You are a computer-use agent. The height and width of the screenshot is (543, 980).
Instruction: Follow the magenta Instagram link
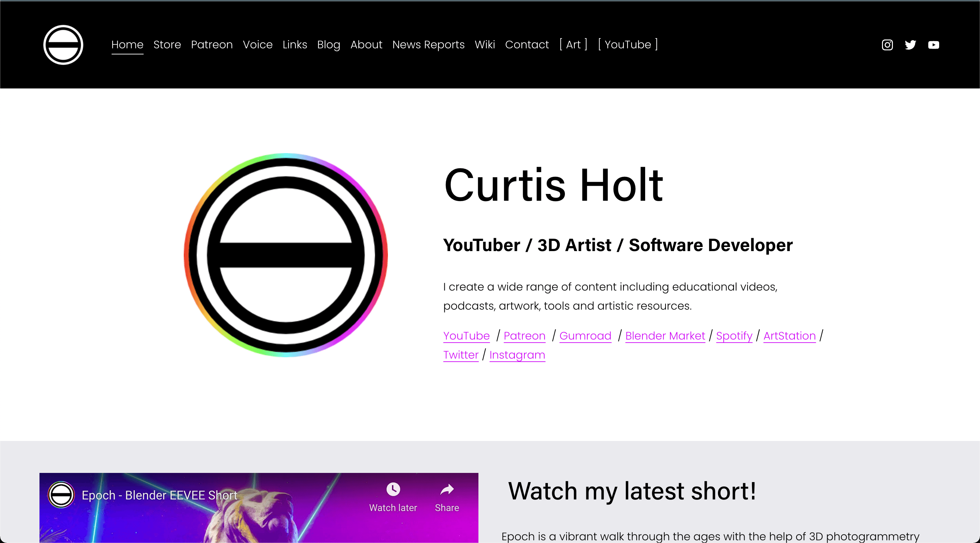click(517, 355)
